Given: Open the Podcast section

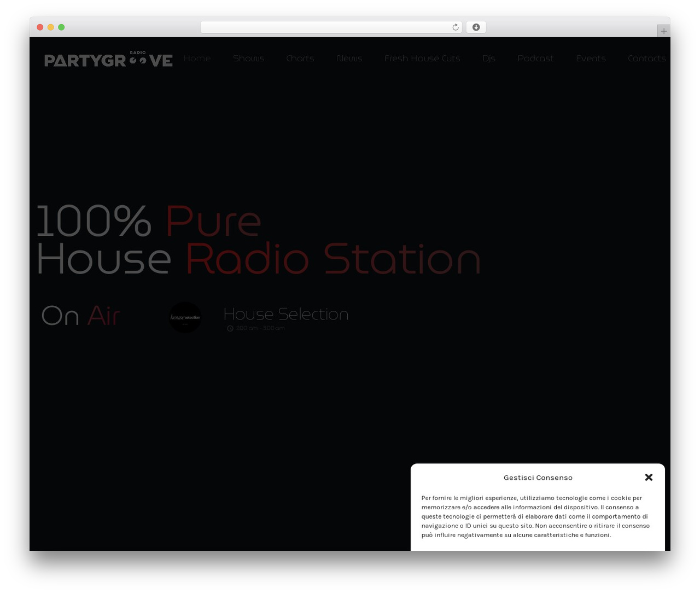Looking at the screenshot, I should point(536,59).
